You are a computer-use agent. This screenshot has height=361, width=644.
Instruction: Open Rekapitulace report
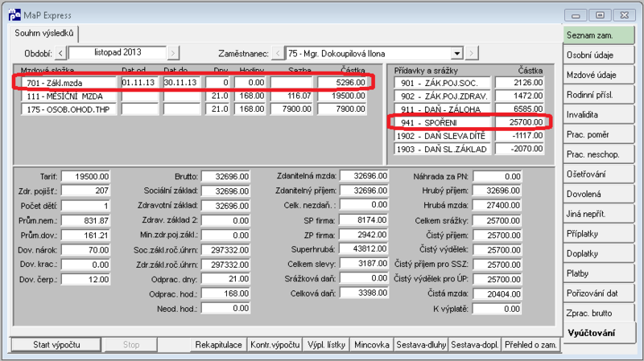point(218,345)
